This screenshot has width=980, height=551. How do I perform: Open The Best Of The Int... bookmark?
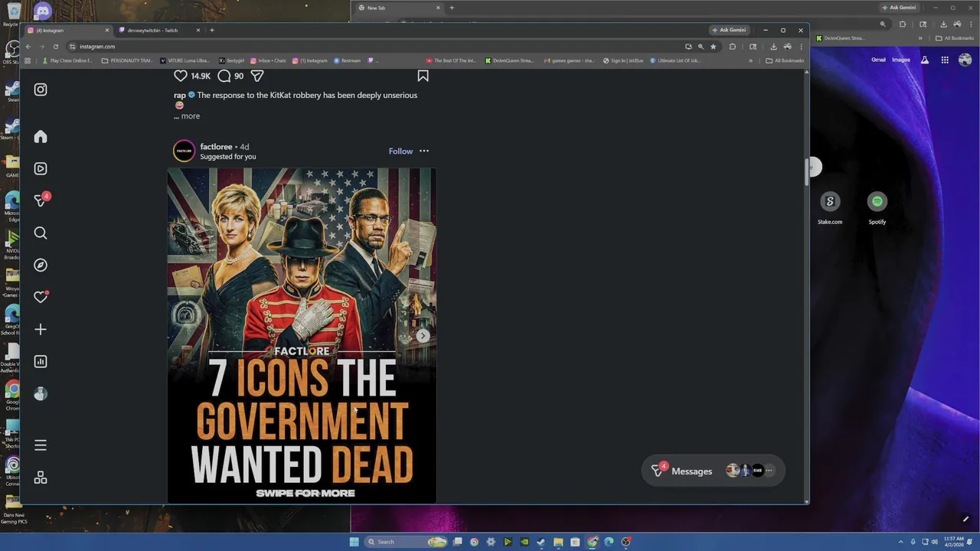451,60
